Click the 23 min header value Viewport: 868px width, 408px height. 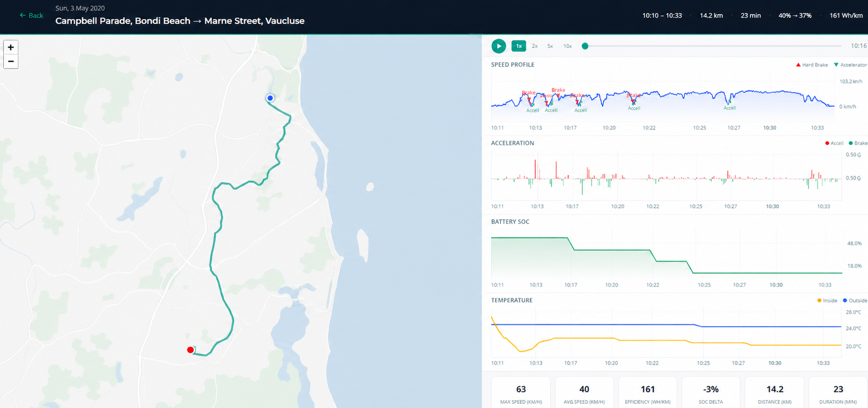pos(751,16)
